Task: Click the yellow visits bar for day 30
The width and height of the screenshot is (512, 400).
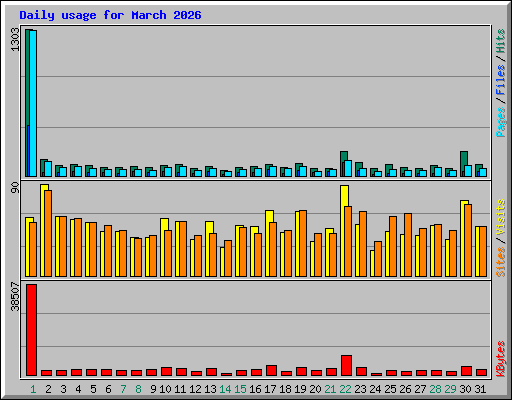Action: pos(463,238)
